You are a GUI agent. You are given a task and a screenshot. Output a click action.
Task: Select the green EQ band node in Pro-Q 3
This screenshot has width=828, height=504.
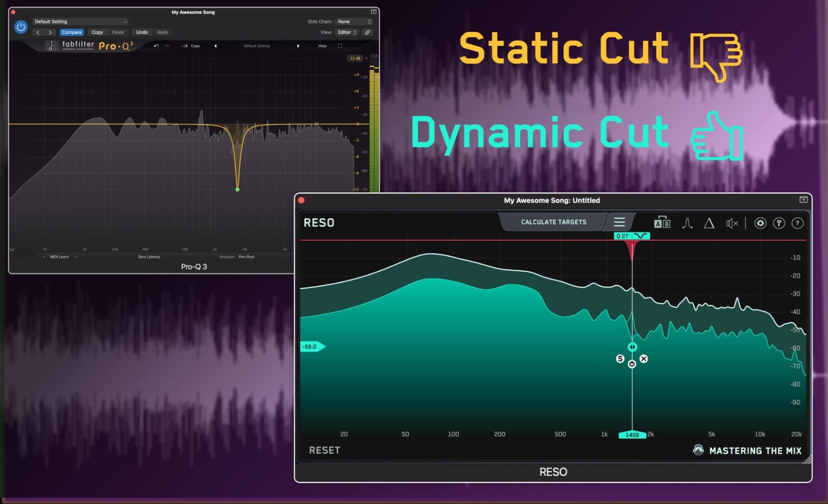point(237,190)
